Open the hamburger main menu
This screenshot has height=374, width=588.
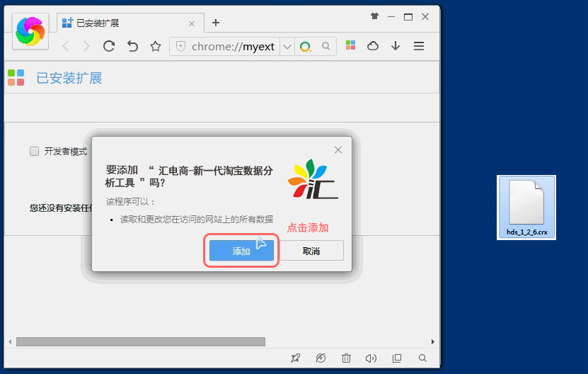[x=419, y=46]
